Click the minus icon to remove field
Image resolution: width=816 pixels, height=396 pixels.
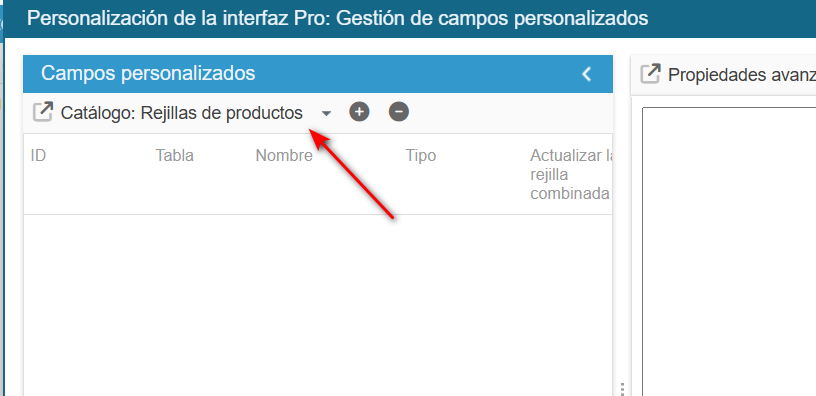click(399, 112)
